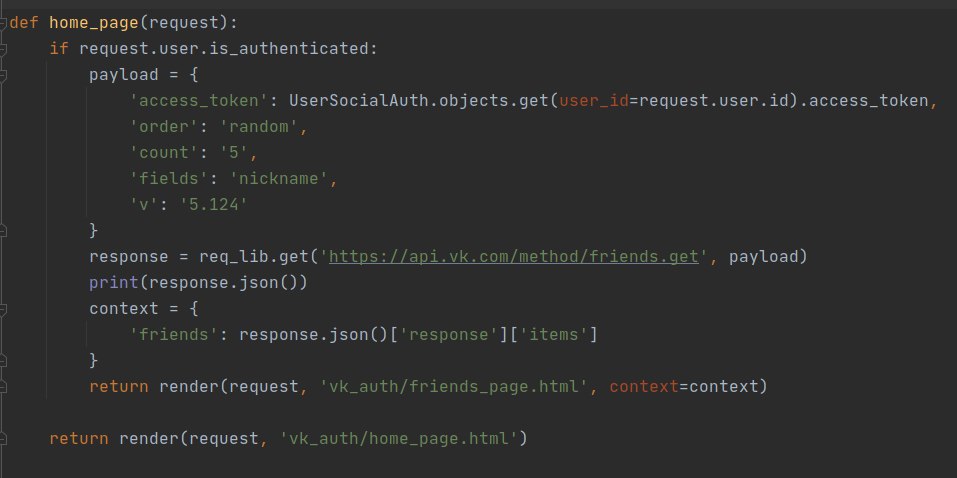Click the 'count' dictionary key
This screenshot has height=478, width=957.
164,153
